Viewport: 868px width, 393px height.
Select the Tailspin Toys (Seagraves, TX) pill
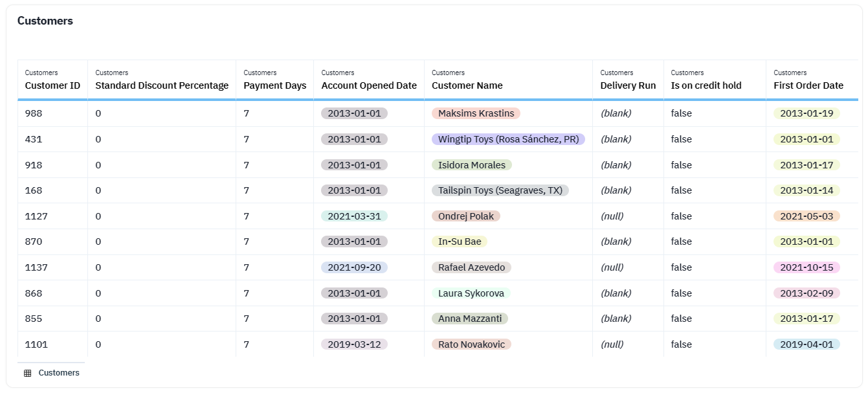(x=500, y=190)
